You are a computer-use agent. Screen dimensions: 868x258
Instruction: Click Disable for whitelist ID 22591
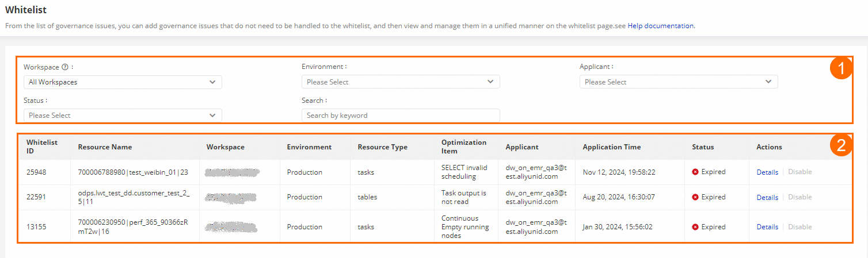(x=800, y=197)
